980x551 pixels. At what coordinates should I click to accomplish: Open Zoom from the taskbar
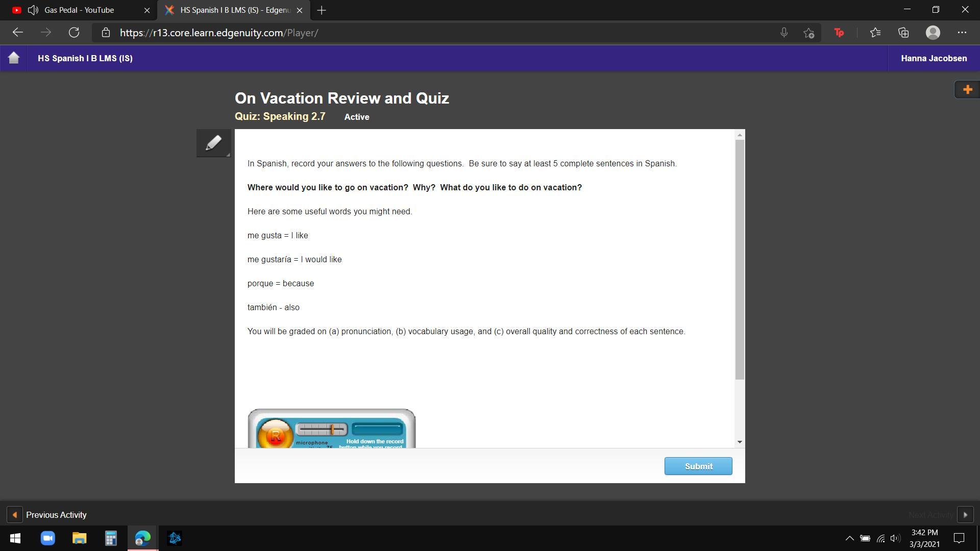(48, 538)
